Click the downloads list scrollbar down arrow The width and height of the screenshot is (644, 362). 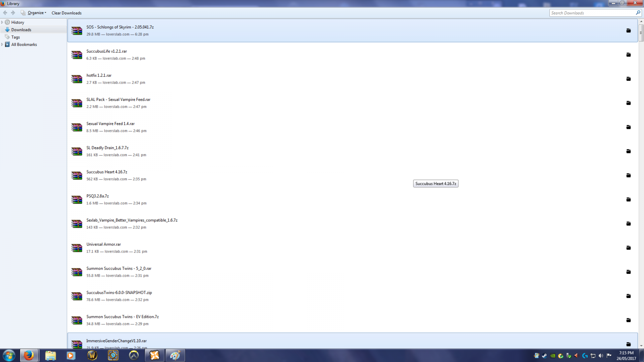(641, 346)
